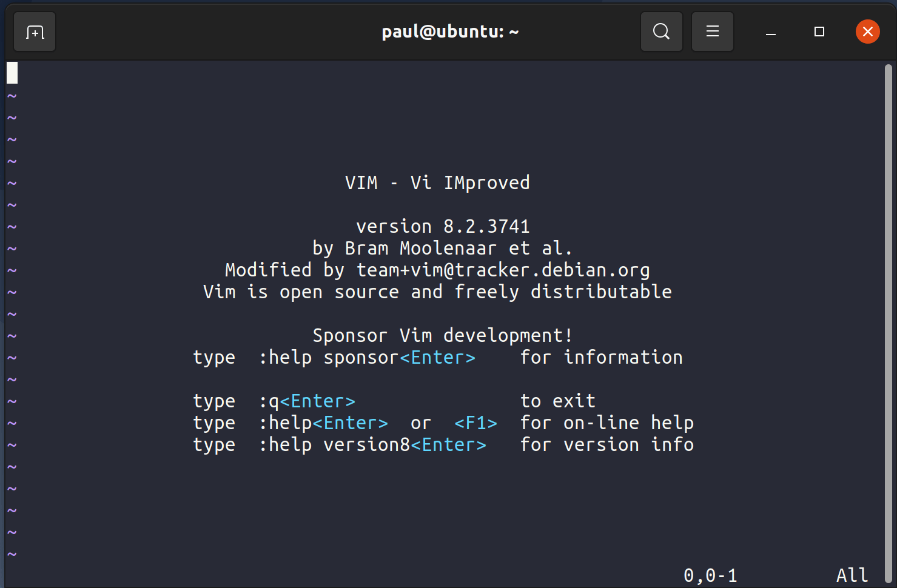The width and height of the screenshot is (897, 588).
Task: Click the paul@ubuntu title bar text
Action: 449,32
